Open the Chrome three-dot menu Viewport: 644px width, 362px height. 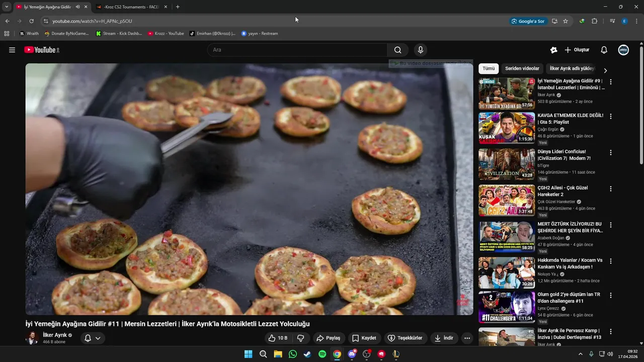(x=637, y=21)
